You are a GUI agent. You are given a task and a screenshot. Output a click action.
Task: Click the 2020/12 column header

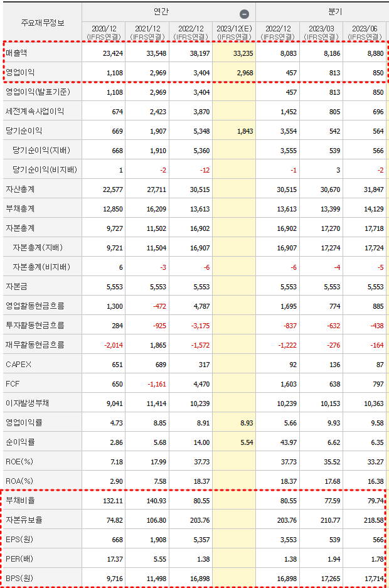click(104, 32)
